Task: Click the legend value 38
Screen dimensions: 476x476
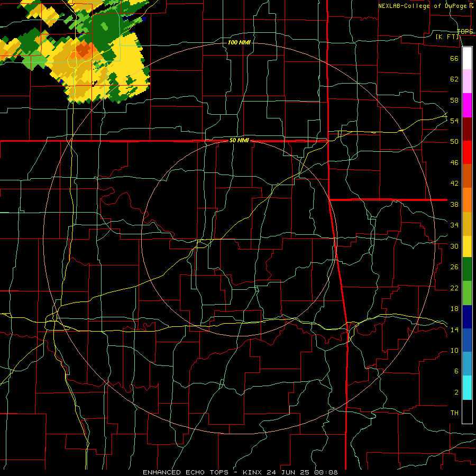Action: click(454, 204)
